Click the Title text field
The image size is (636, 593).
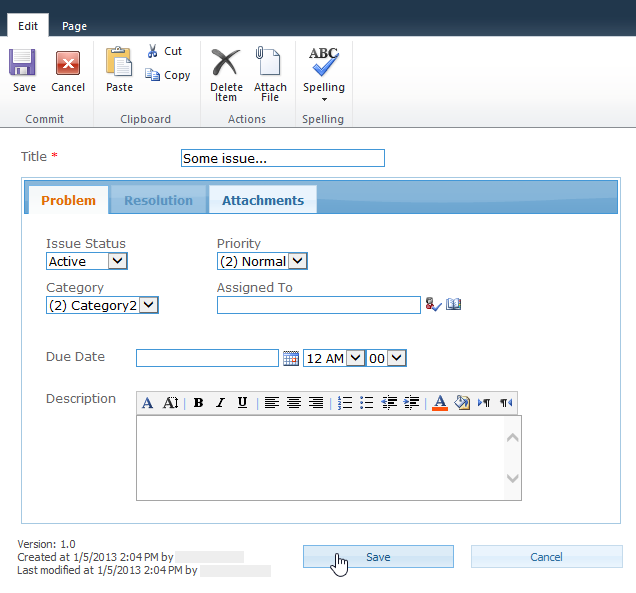click(x=283, y=158)
